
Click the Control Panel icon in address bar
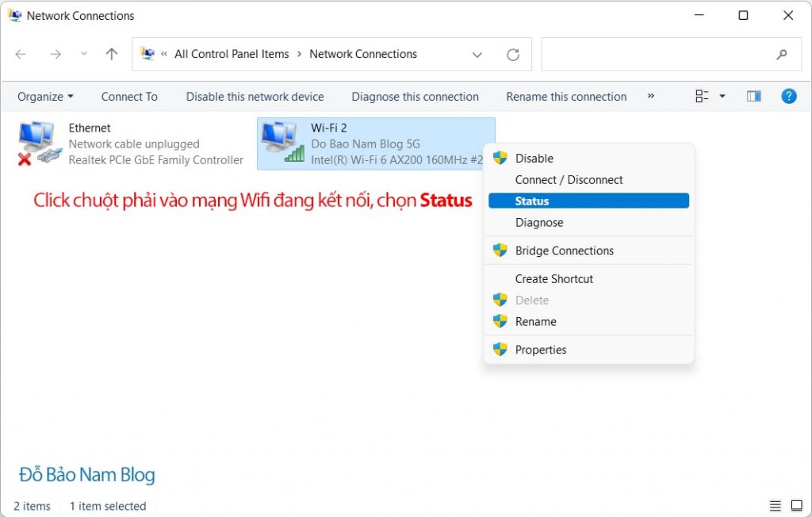(147, 53)
